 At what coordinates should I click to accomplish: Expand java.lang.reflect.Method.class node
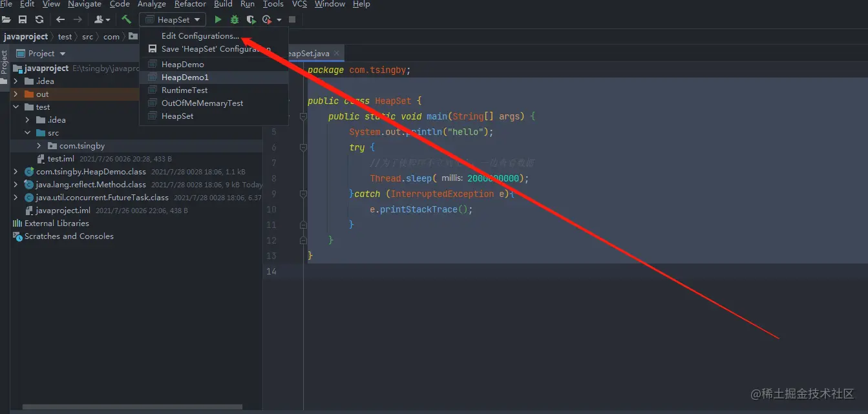16,185
